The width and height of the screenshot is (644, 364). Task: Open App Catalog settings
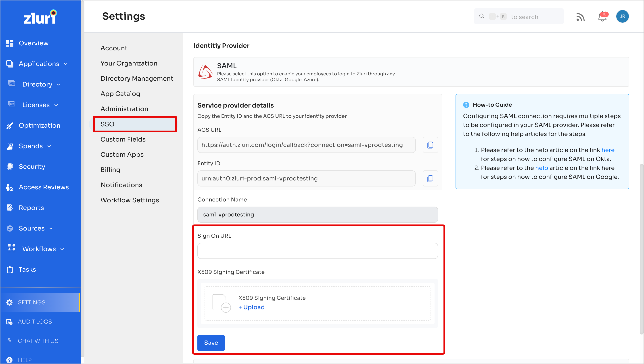point(120,94)
